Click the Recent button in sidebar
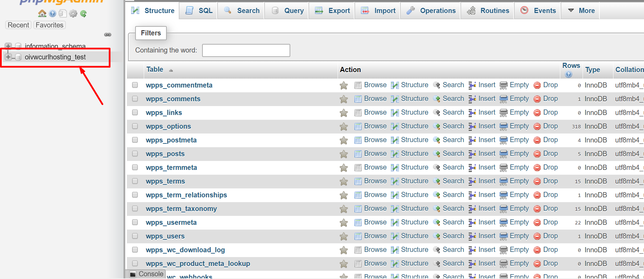Viewport: 644px width, 279px height. point(19,25)
